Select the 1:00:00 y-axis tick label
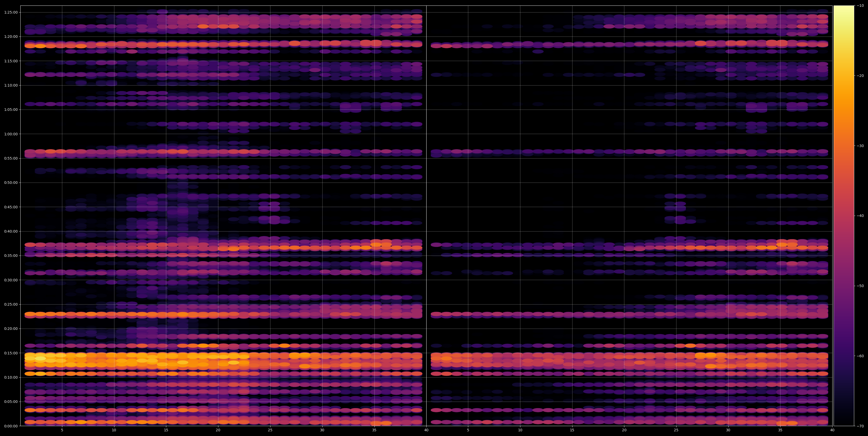The width and height of the screenshot is (868, 436). click(11, 134)
